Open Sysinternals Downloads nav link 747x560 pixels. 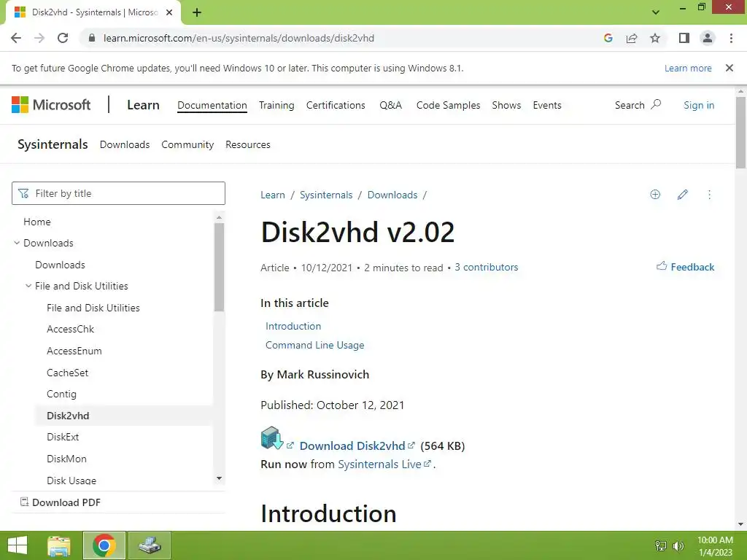pos(124,144)
